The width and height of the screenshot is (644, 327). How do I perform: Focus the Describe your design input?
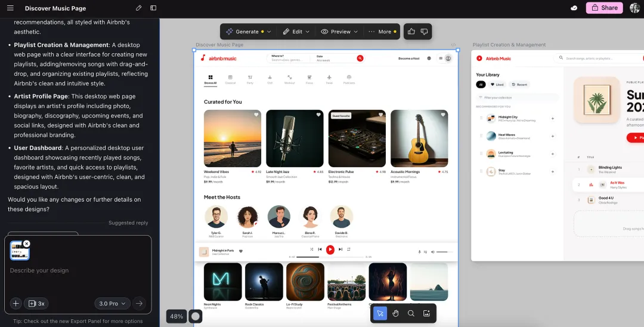[78, 271]
